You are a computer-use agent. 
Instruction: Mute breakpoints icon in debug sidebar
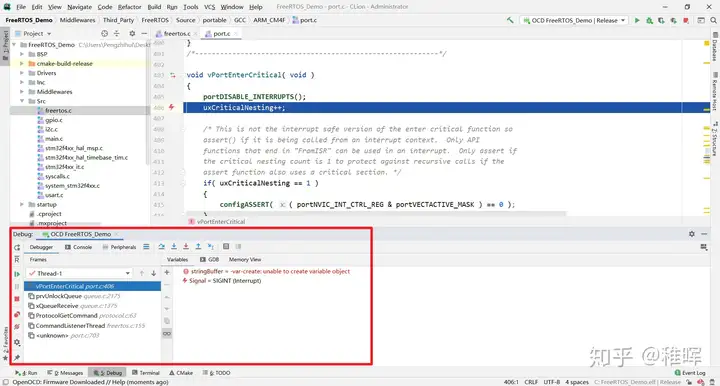coord(17,327)
